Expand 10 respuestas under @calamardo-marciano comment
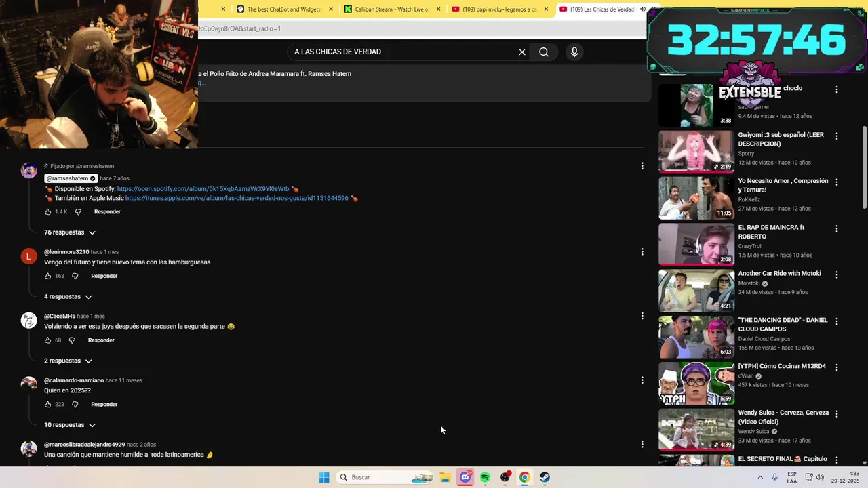The image size is (868, 488). click(x=70, y=425)
